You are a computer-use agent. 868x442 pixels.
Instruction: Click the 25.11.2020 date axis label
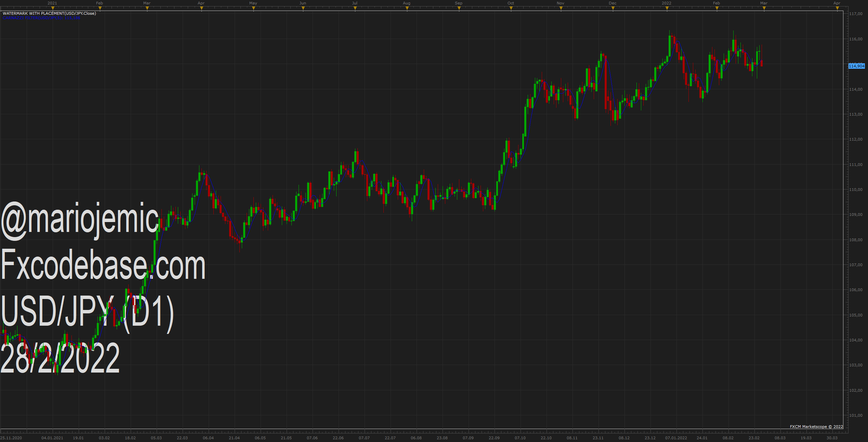11,438
